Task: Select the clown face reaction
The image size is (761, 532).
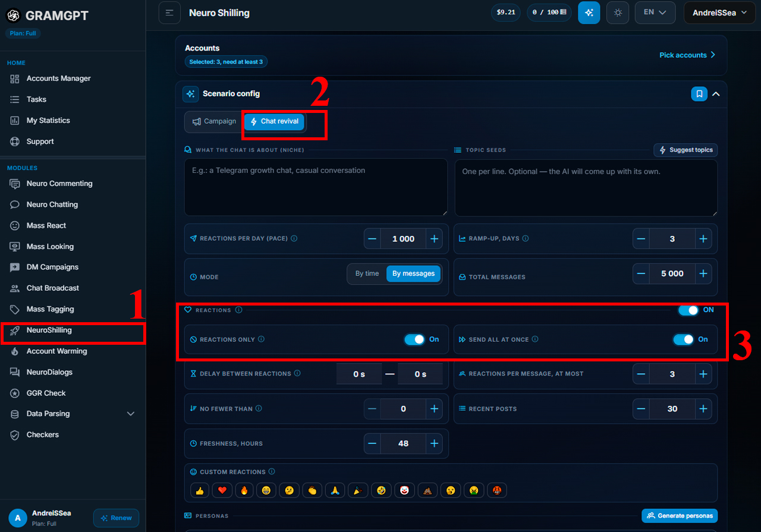Action: click(x=404, y=490)
